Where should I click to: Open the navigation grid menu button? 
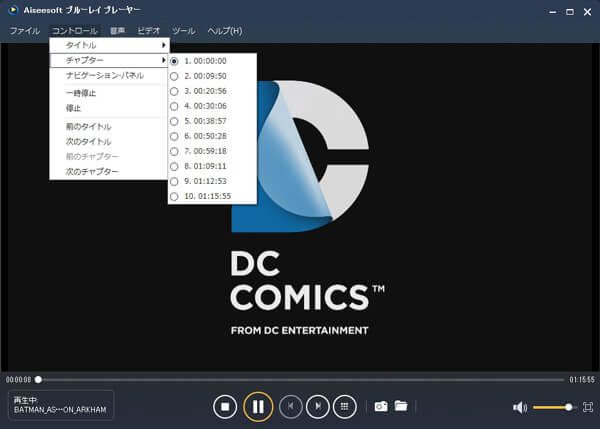coord(345,407)
